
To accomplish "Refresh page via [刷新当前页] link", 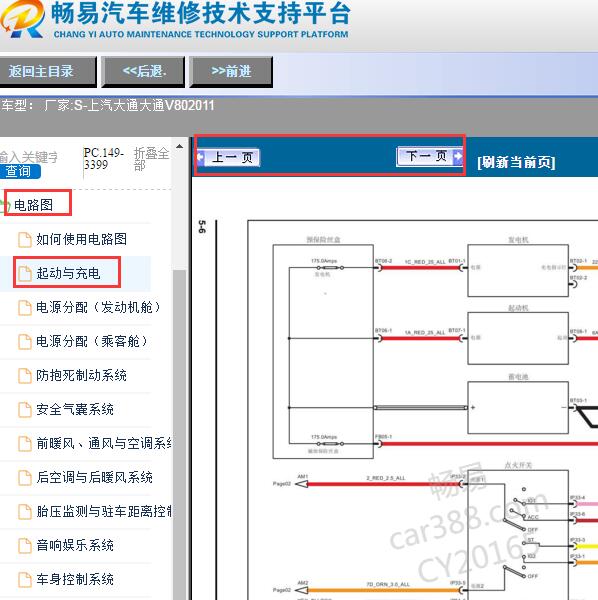I will coord(516,162).
